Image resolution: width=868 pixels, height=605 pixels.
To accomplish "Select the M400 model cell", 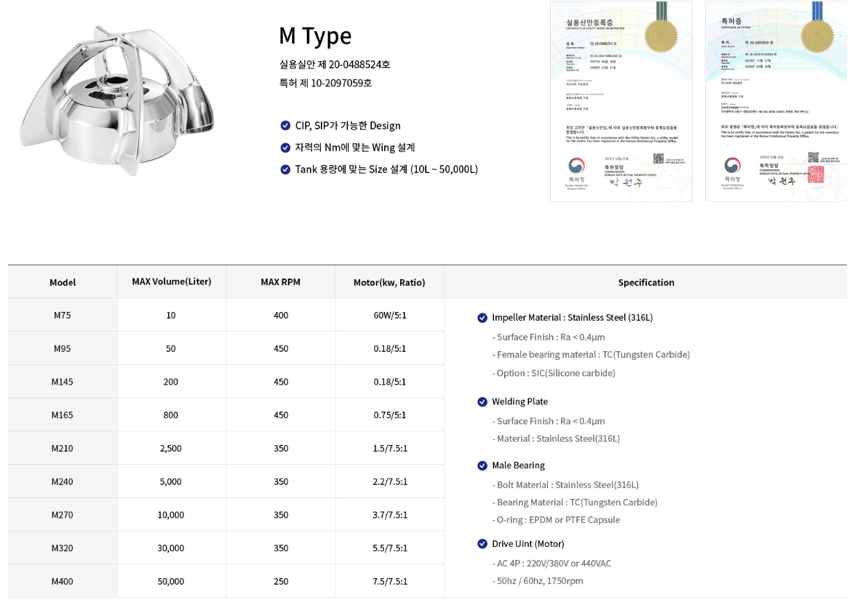I will 63,581.
